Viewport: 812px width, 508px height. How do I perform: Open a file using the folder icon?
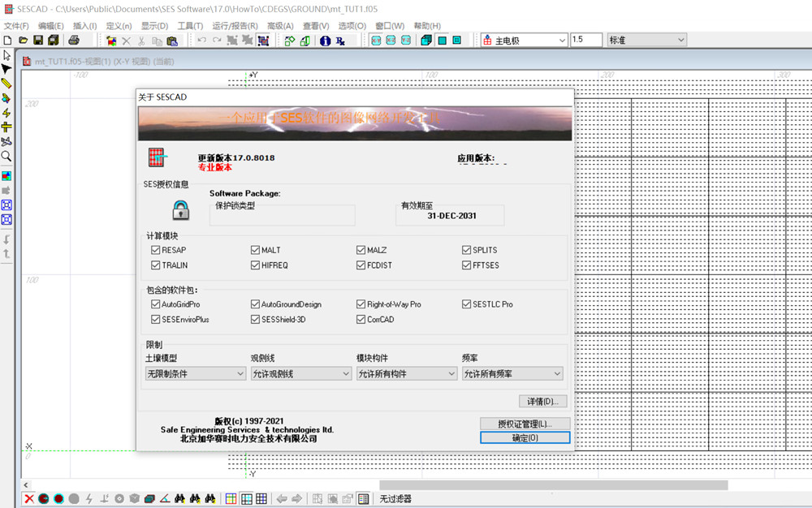point(23,41)
